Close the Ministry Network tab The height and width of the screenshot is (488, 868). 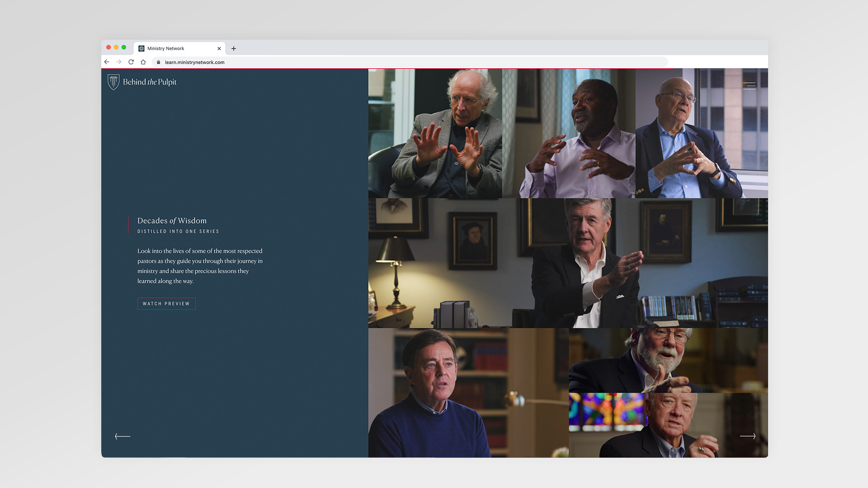219,48
